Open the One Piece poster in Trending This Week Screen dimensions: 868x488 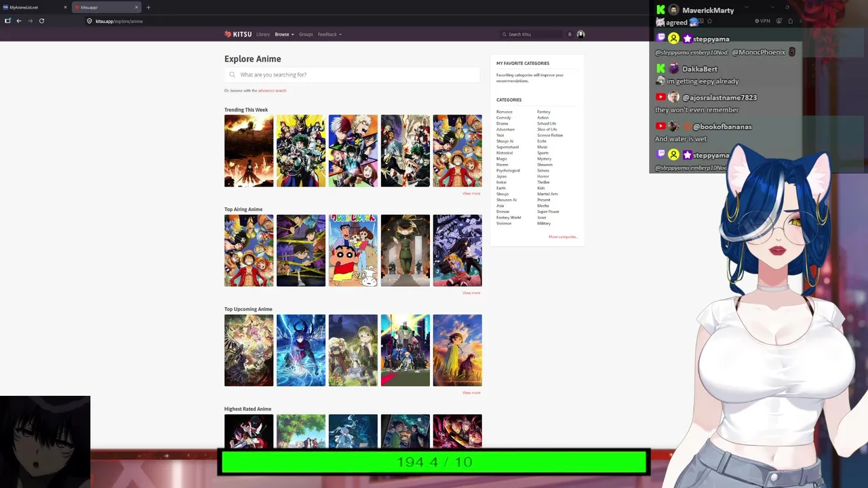pyautogui.click(x=458, y=150)
